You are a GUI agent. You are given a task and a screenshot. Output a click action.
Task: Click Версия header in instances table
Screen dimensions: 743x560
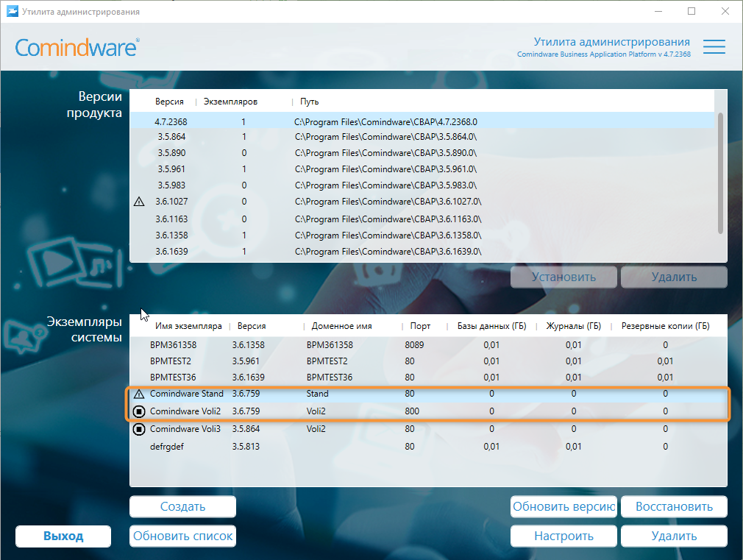tap(252, 326)
